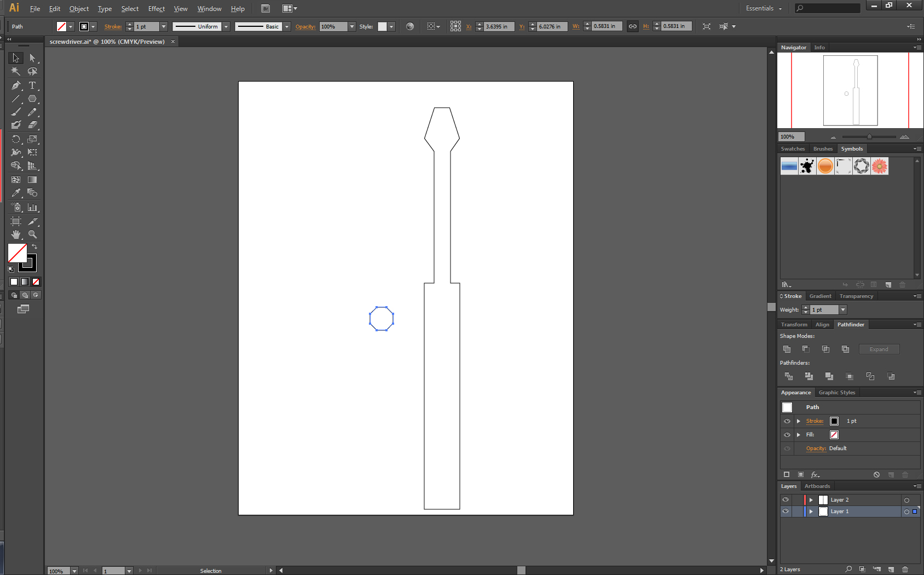Swap fill and stroke colors
This screenshot has width=924, height=575.
[34, 247]
